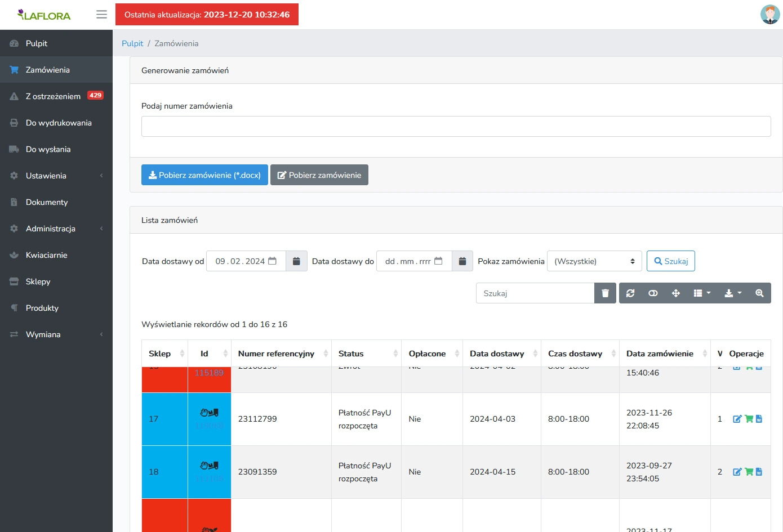Open the Pokaz zamówienia dropdown
Screen dimensions: 783x532
point(594,261)
